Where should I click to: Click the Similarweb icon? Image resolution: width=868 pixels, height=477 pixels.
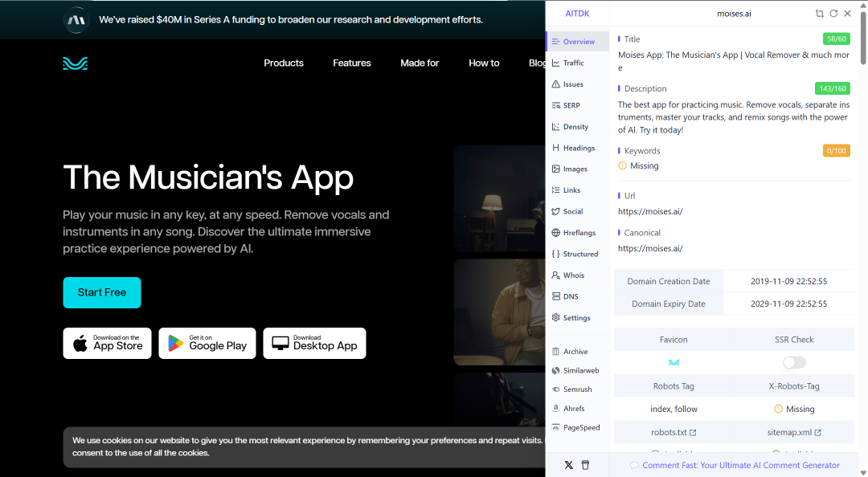coord(556,370)
